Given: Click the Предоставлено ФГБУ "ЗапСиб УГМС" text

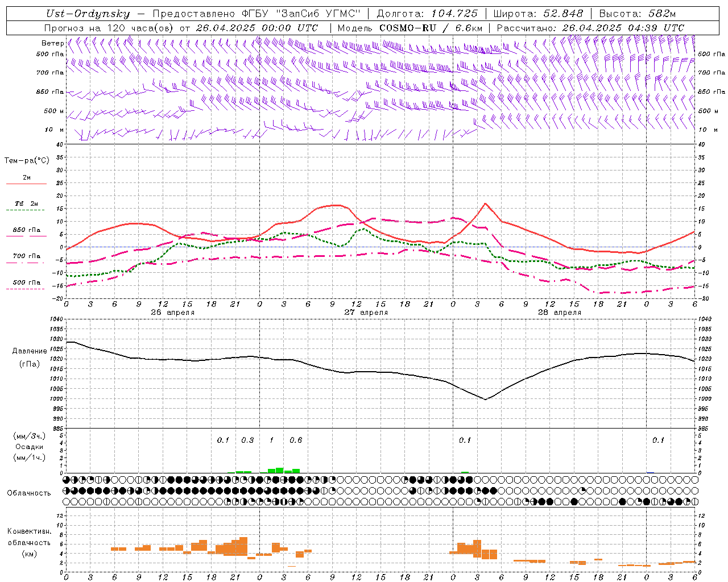Looking at the screenshot, I should pos(257,14).
